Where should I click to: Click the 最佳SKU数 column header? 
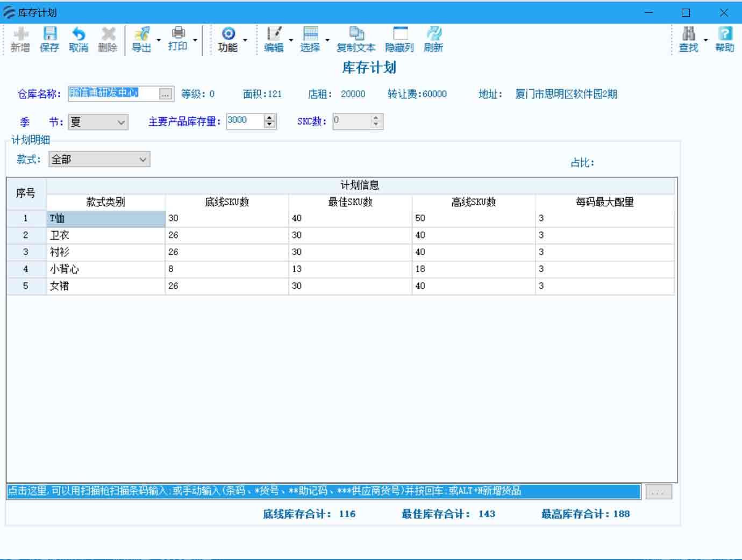coord(351,202)
